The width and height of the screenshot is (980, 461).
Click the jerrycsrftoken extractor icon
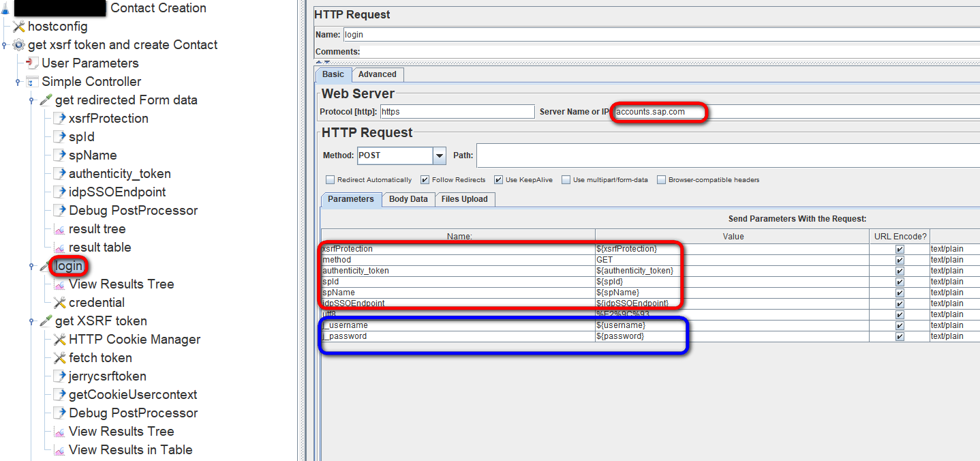tap(59, 376)
